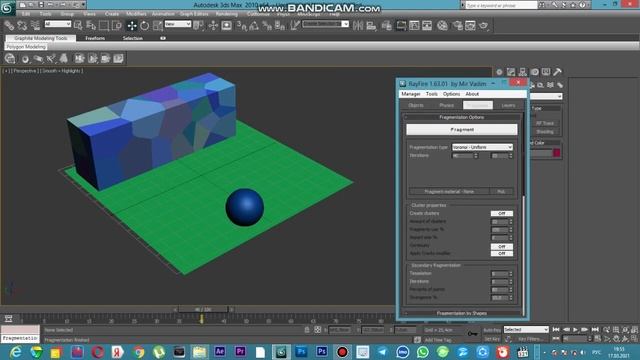The width and height of the screenshot is (640, 360).
Task: Open the Modify command panel tab
Action: coord(511,72)
